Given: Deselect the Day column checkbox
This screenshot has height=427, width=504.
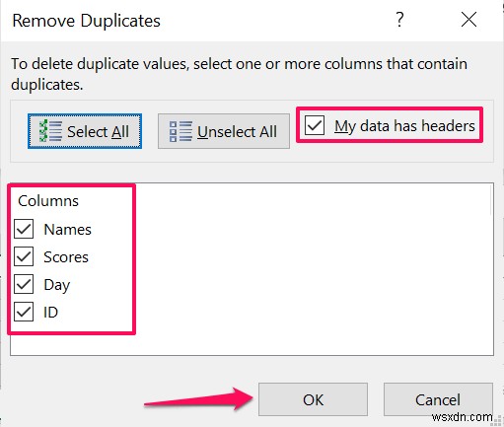Looking at the screenshot, I should click(x=24, y=284).
